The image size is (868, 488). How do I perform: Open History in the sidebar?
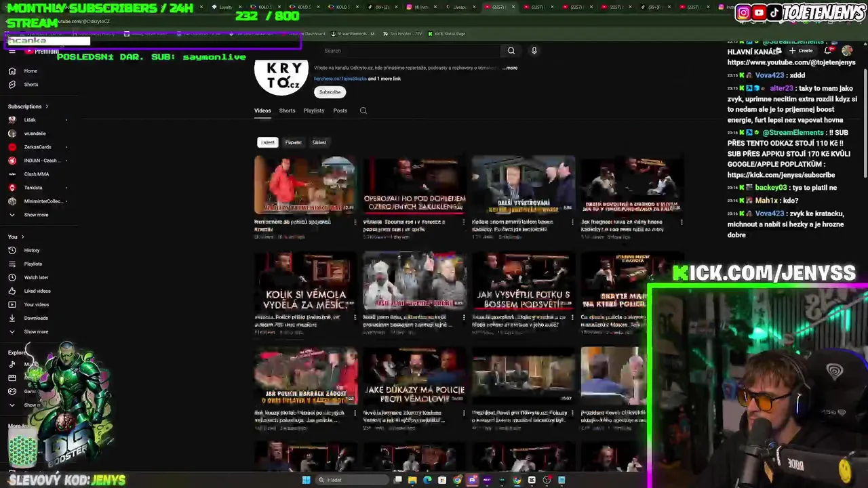pos(31,251)
